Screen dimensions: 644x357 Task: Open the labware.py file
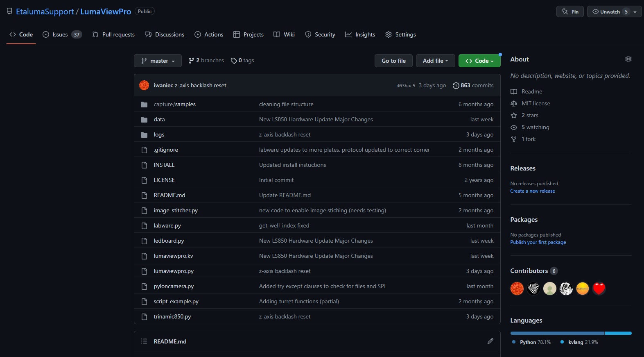click(x=167, y=226)
